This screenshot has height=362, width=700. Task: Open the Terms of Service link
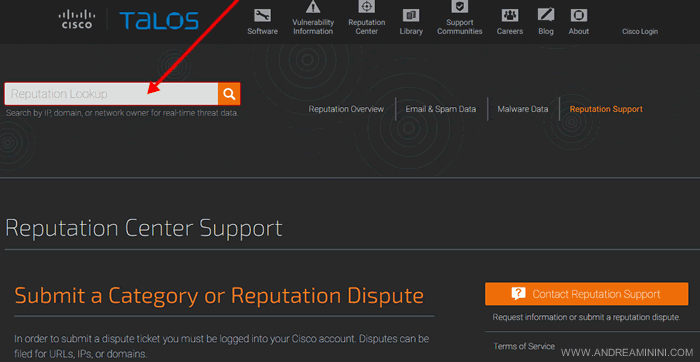click(x=524, y=346)
